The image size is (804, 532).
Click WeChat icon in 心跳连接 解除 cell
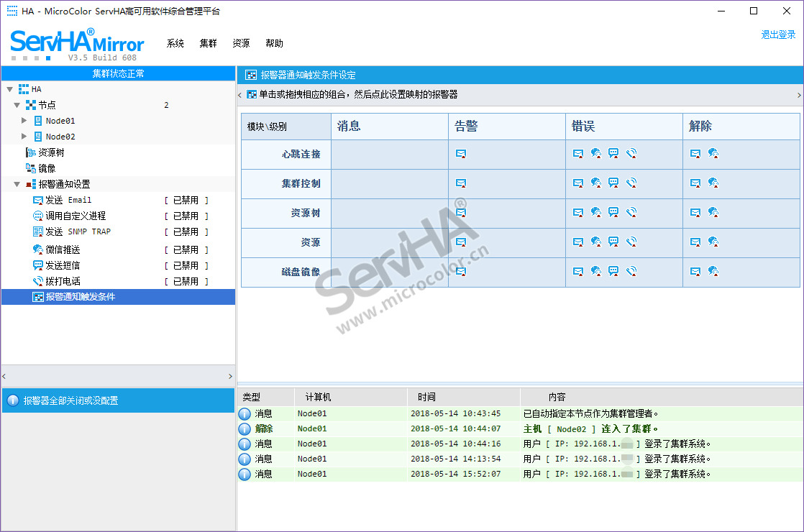pyautogui.click(x=713, y=154)
